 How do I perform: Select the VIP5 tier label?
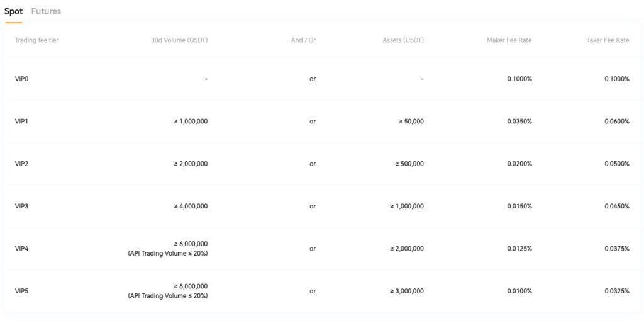21,291
